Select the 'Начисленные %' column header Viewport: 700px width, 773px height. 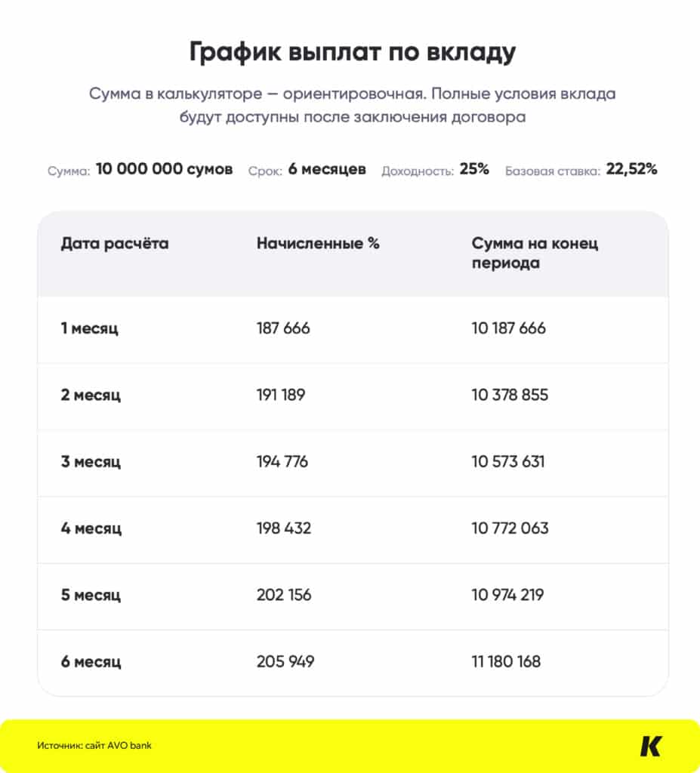pyautogui.click(x=318, y=244)
